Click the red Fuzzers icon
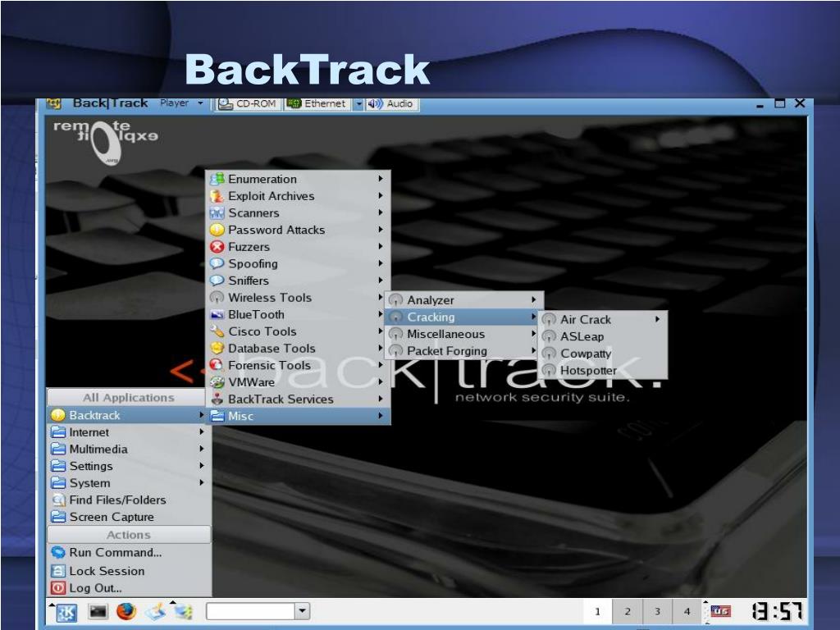The image size is (840, 630). 217,247
